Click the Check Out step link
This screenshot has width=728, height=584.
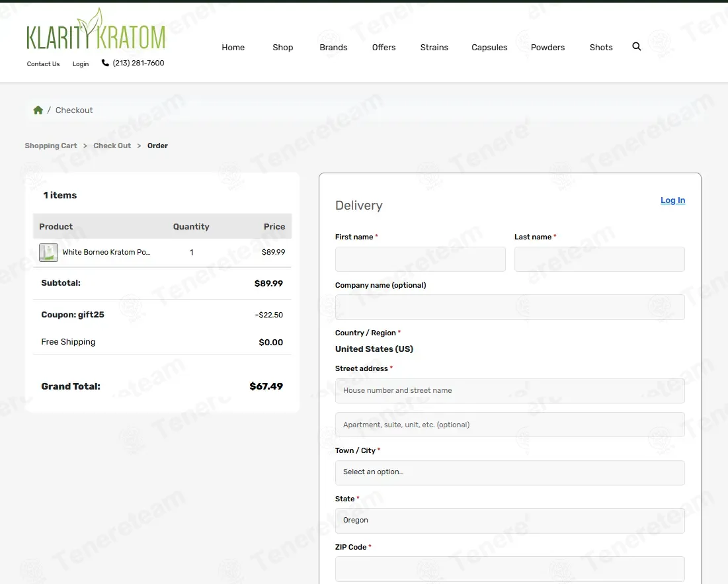click(x=112, y=146)
